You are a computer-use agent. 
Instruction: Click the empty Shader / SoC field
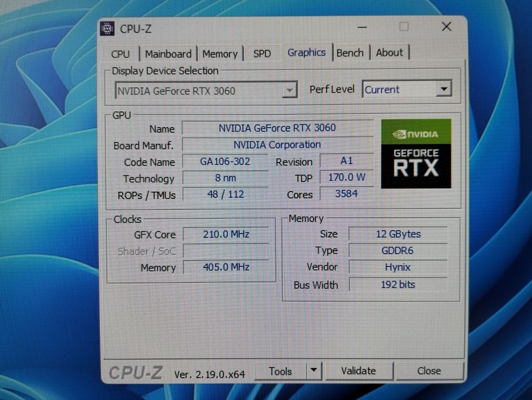(x=226, y=251)
